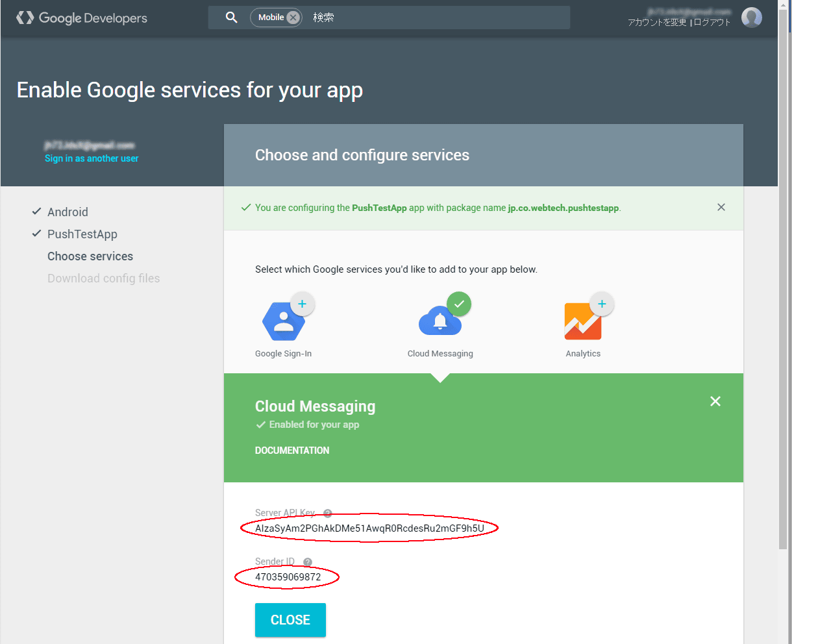
Task: Click the Server API Key value
Action: (x=369, y=528)
